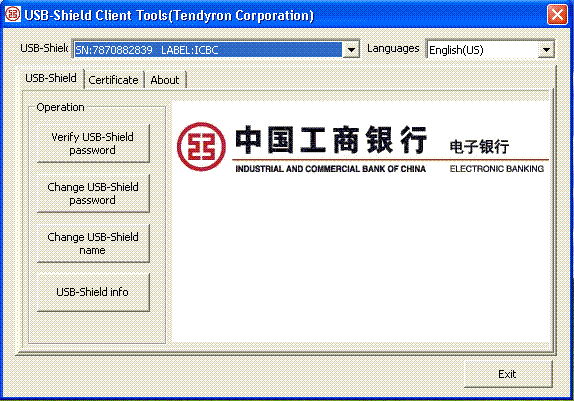Switch to the USB-Shield tab
This screenshot has height=401, width=574.
51,78
